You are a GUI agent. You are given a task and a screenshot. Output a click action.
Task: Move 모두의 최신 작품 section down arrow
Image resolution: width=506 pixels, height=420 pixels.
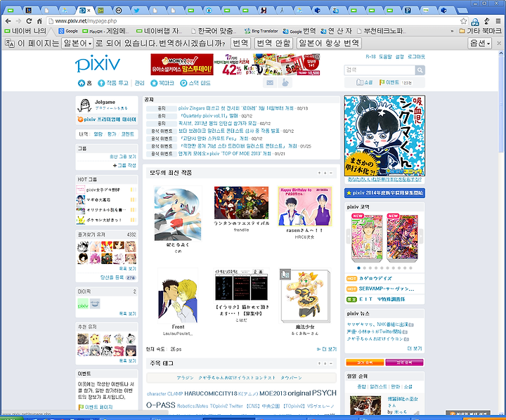coord(325,173)
